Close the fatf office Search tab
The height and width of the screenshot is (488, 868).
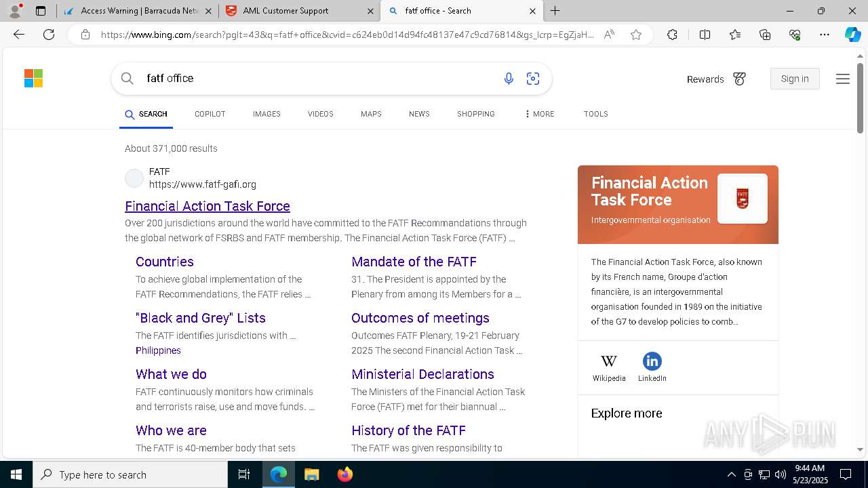coord(532,11)
